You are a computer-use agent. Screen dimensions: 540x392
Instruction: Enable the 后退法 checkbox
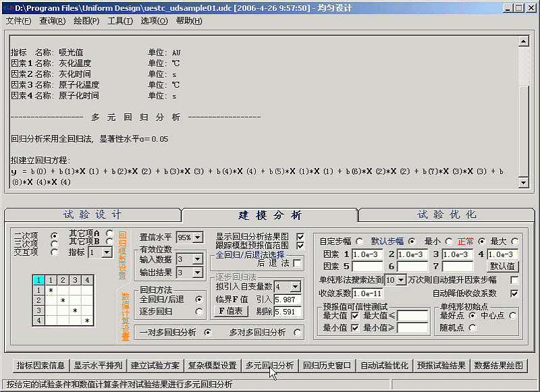(297, 263)
